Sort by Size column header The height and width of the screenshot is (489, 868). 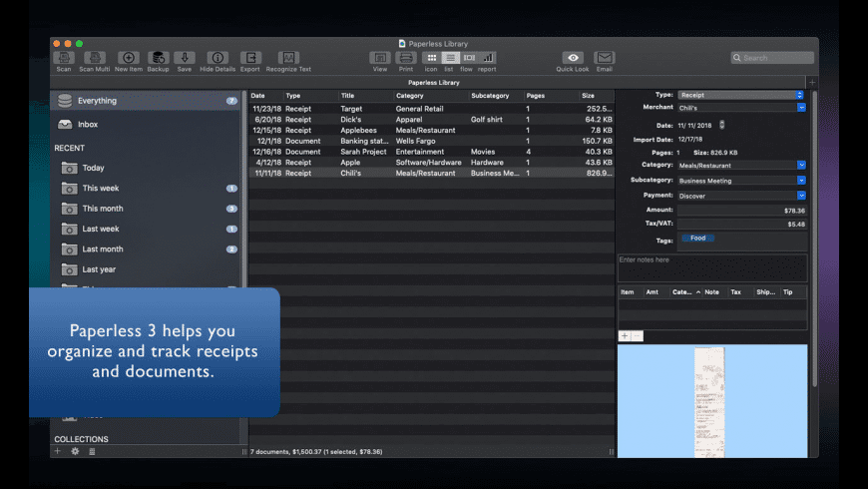click(x=597, y=96)
